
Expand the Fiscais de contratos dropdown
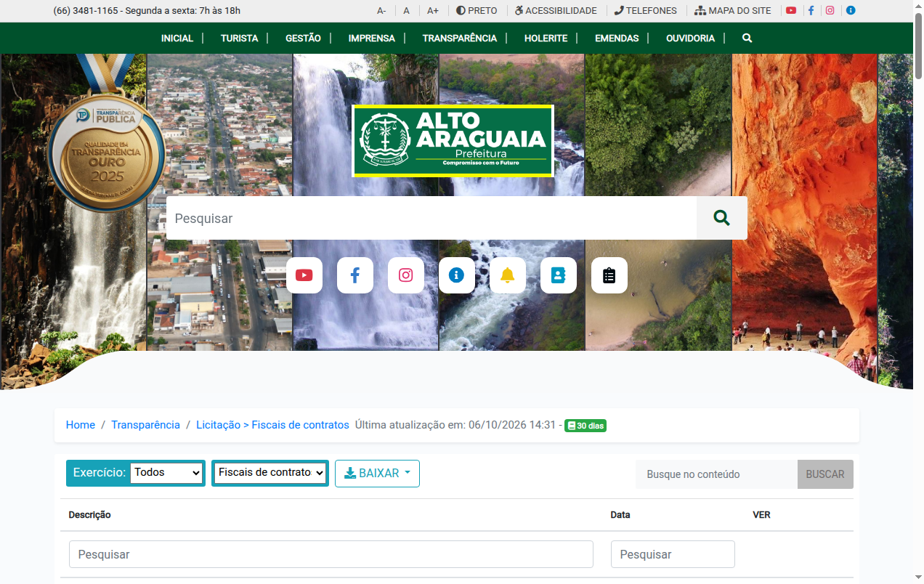270,473
